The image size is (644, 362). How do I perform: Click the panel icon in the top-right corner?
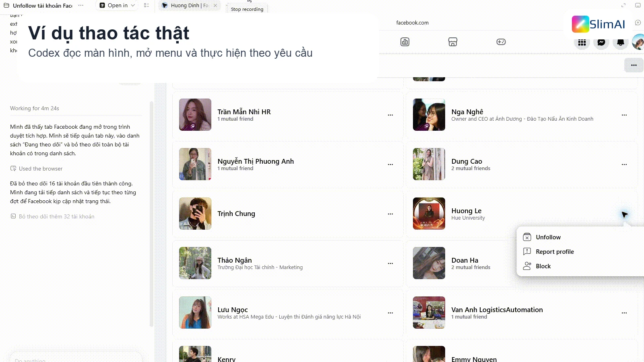pos(638,5)
